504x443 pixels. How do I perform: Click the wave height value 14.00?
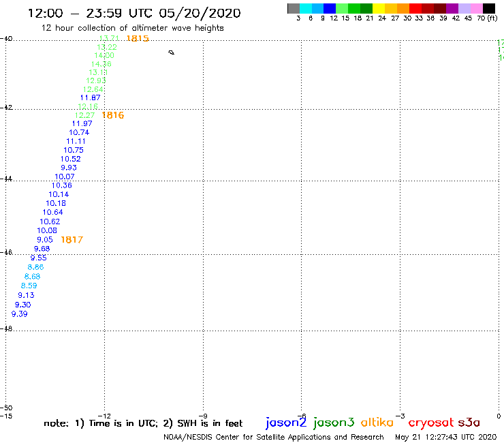pyautogui.click(x=104, y=55)
